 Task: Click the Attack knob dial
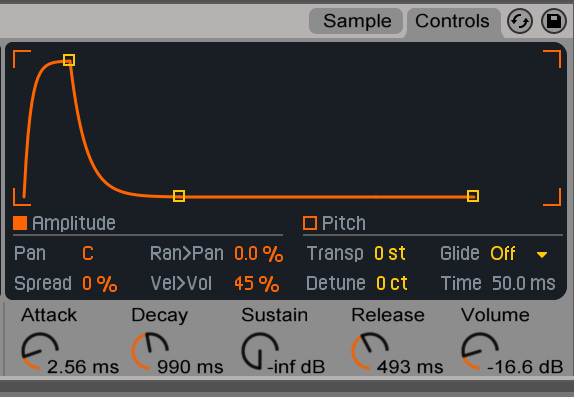(40, 351)
